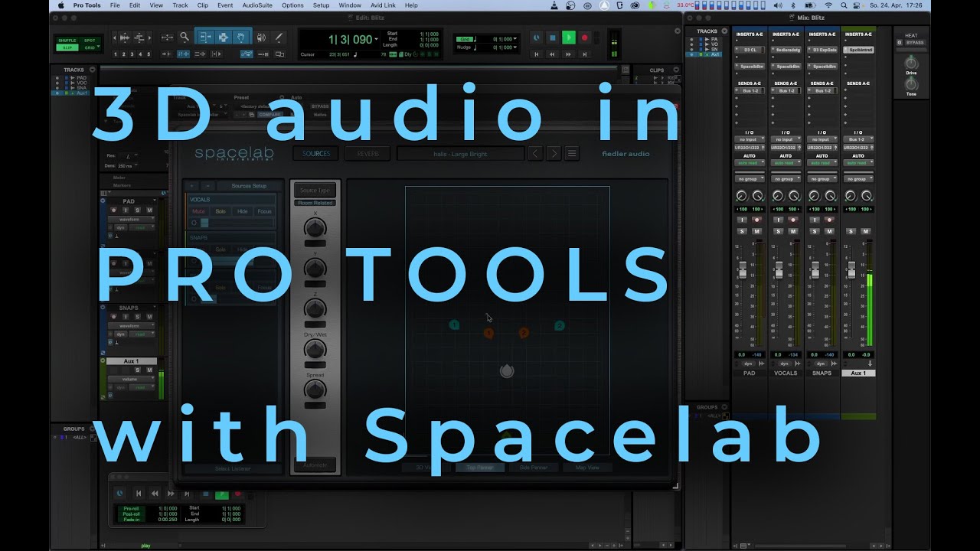Image resolution: width=980 pixels, height=551 pixels.
Task: Open SNAPS channel 'no group' selector
Action: coord(822,179)
